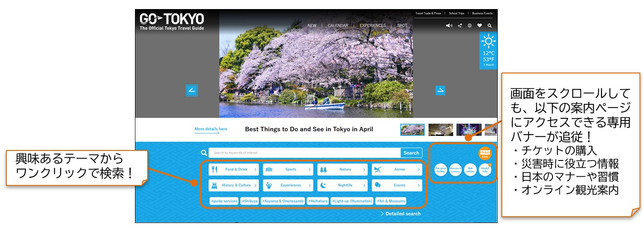Viewport: 644px width, 228px height.
Task: Click the #Akihabara tag
Action: [317, 201]
